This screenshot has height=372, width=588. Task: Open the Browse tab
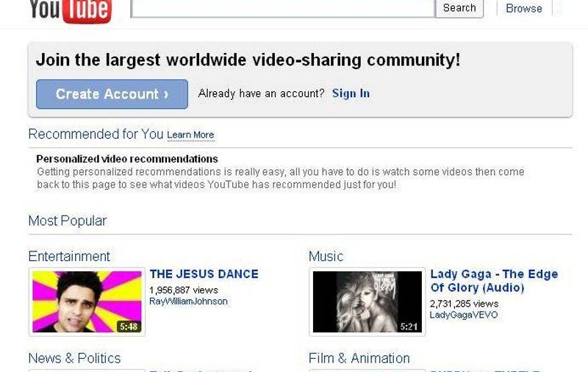click(x=524, y=8)
